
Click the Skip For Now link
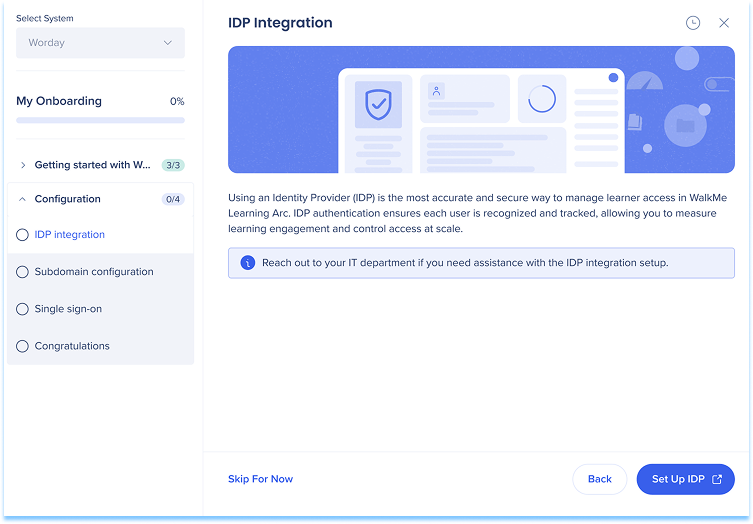[260, 479]
